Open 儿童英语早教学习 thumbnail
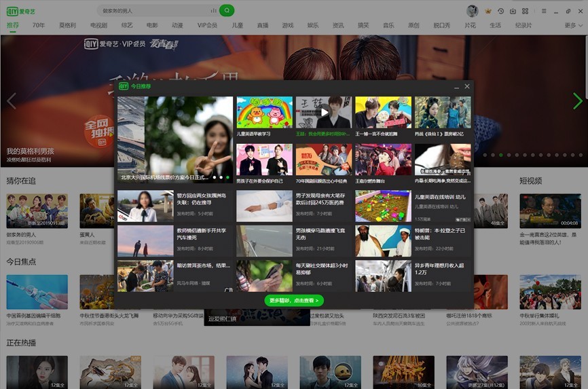The image size is (588, 389). click(x=264, y=112)
